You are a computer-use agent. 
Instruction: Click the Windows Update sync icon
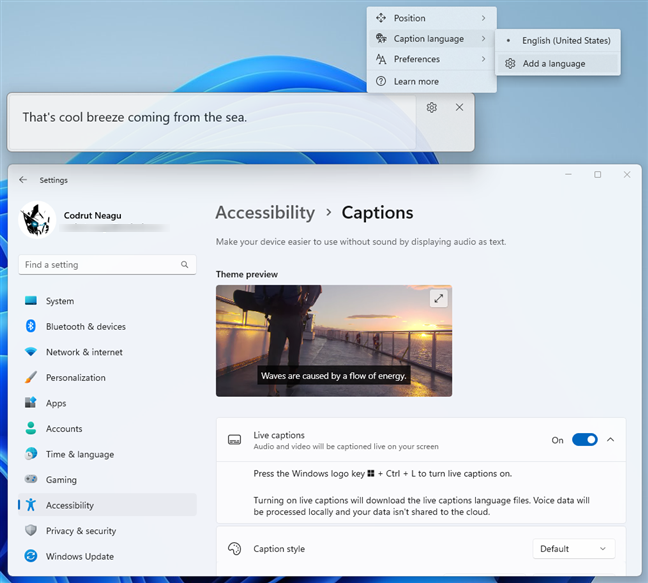pos(31,556)
